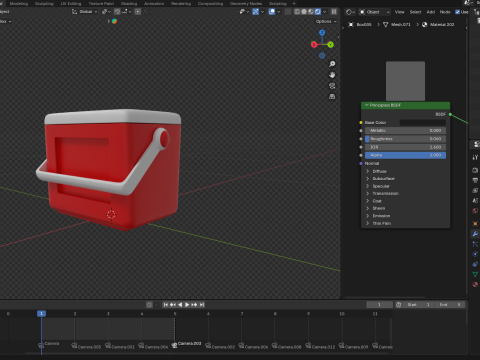Select material preview shading
480x360 pixels.
click(x=311, y=12)
